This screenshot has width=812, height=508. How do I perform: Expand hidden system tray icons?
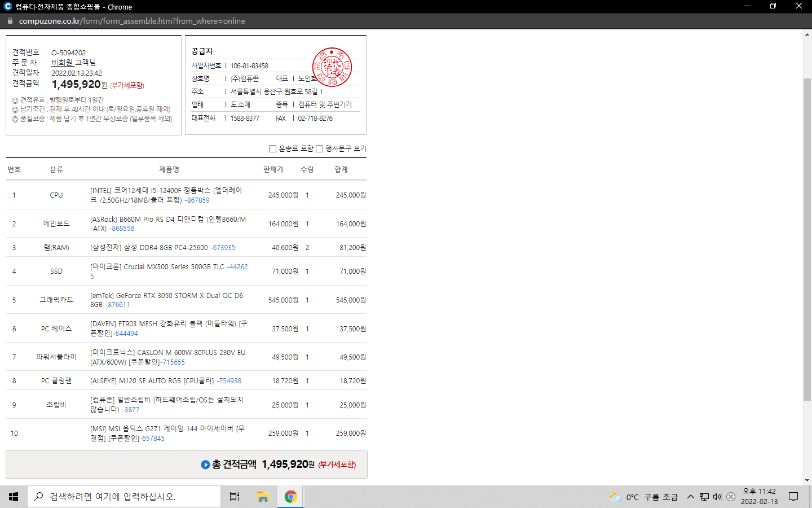690,497
